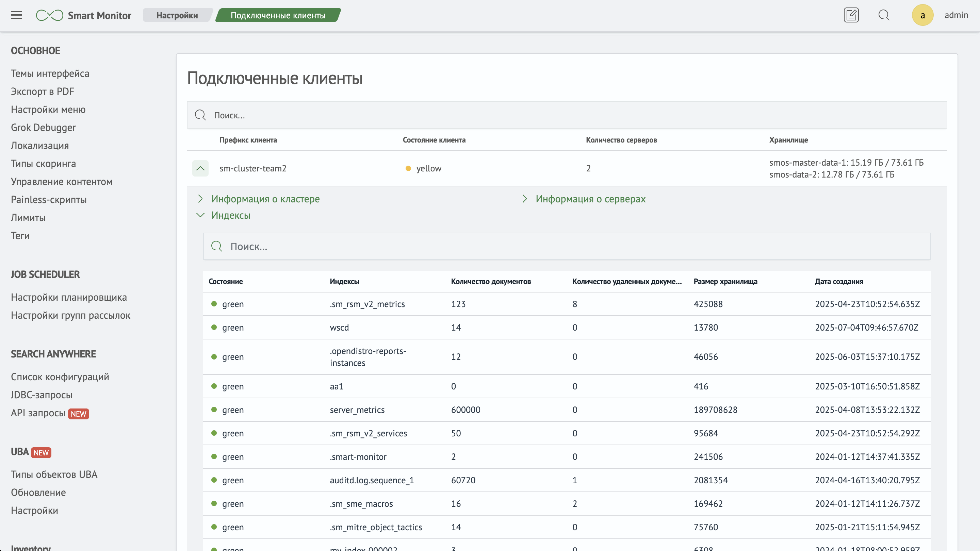
Task: Open Обновление under UBA
Action: click(38, 492)
